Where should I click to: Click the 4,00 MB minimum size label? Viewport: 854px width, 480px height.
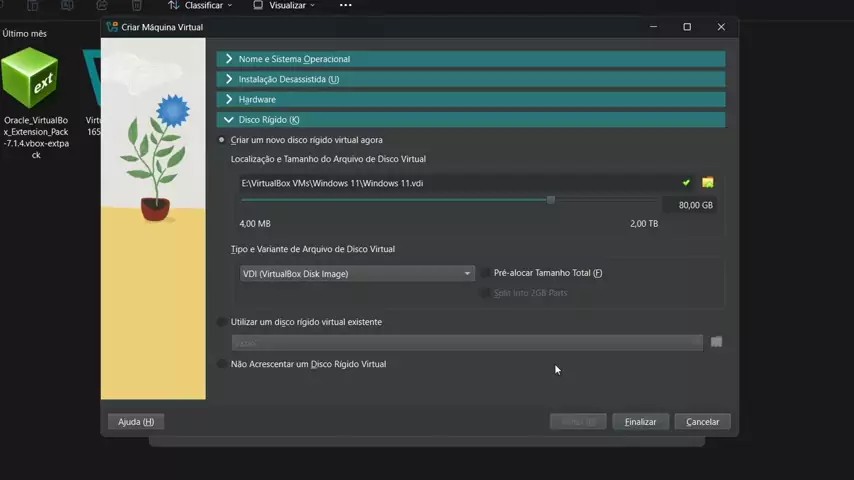click(255, 223)
